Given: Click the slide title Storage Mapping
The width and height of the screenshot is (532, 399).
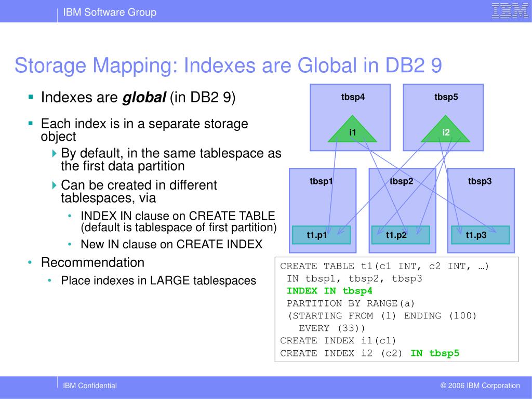Looking at the screenshot, I should point(229,65).
